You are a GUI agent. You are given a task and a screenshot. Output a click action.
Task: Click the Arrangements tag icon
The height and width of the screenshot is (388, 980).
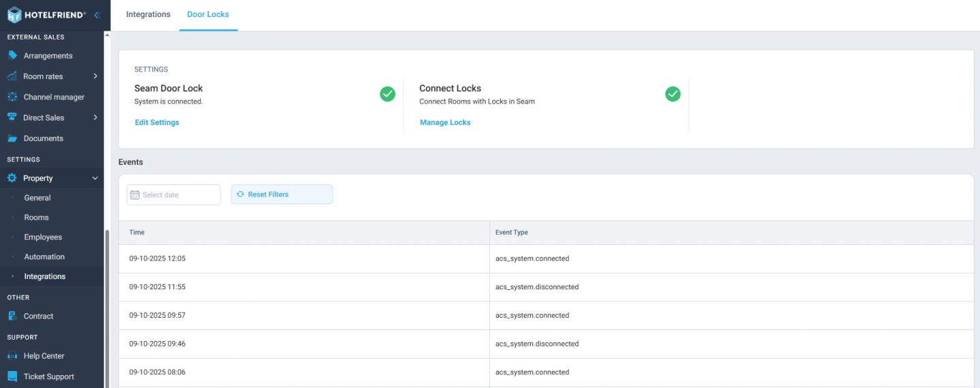pyautogui.click(x=12, y=56)
